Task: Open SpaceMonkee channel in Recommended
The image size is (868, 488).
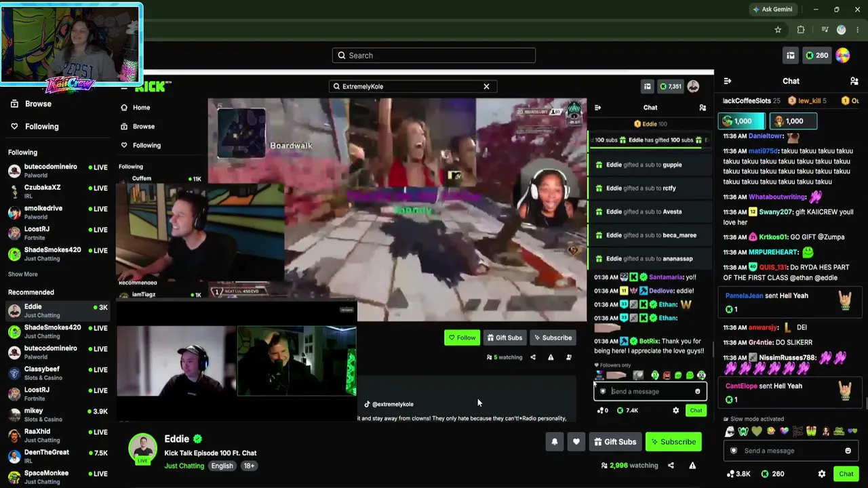Action: (58, 477)
